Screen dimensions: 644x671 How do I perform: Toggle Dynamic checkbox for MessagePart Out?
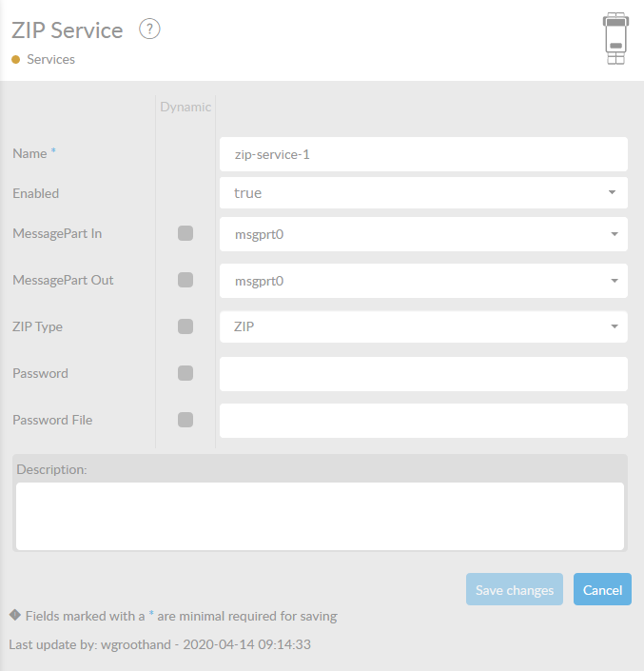[x=185, y=280]
